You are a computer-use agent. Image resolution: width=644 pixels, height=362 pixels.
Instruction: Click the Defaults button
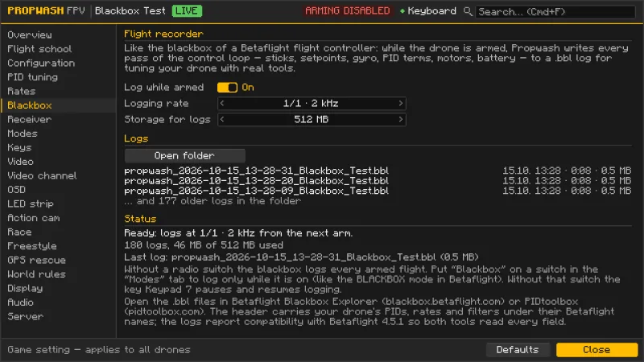pos(518,350)
